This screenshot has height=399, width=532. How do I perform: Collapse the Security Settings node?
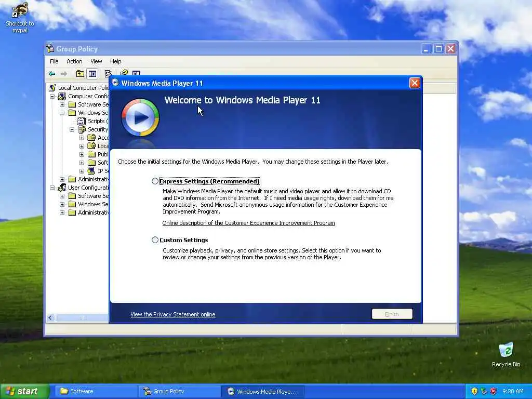[72, 129]
